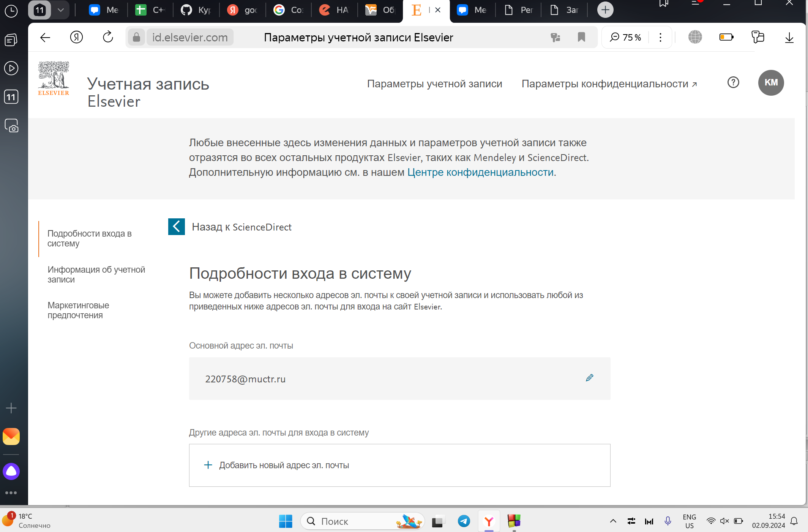This screenshot has height=532, width=808.
Task: Open Параметры конфиденциальности link
Action: [609, 84]
